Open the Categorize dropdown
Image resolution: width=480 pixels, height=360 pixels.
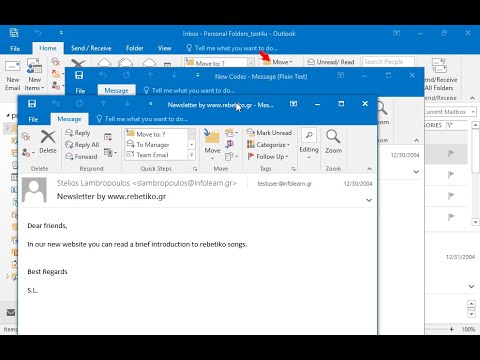click(x=268, y=144)
